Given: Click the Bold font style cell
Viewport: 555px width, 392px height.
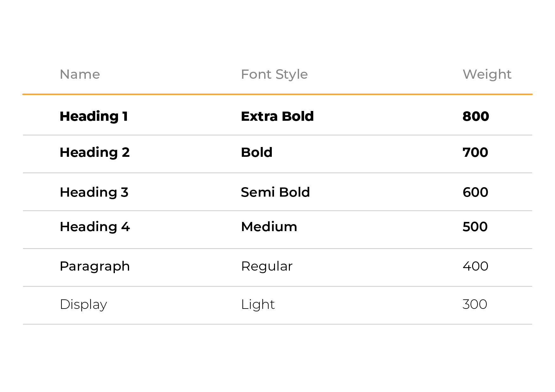Looking at the screenshot, I should coord(257,152).
